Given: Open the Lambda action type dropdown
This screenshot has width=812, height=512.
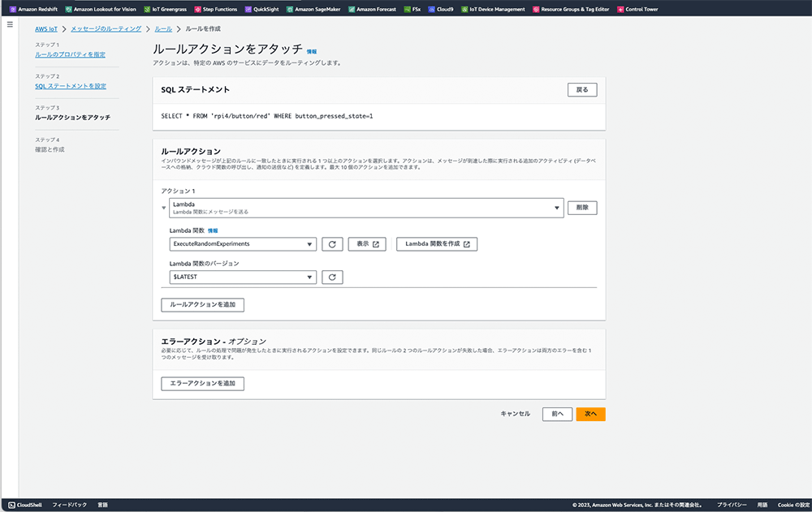Looking at the screenshot, I should click(366, 208).
